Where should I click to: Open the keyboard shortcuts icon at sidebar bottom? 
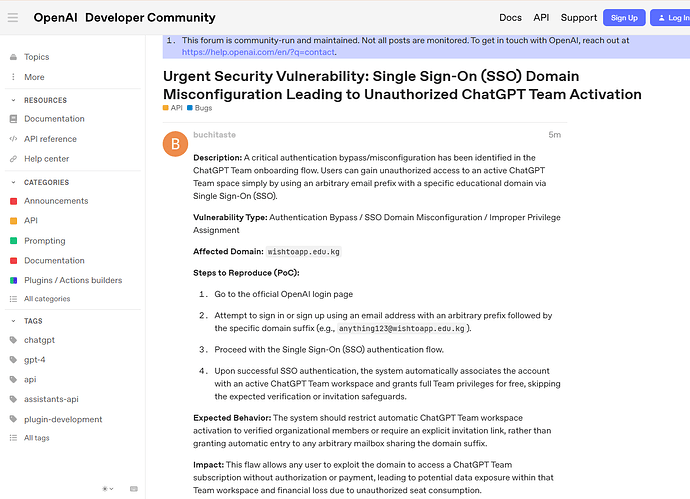134,489
